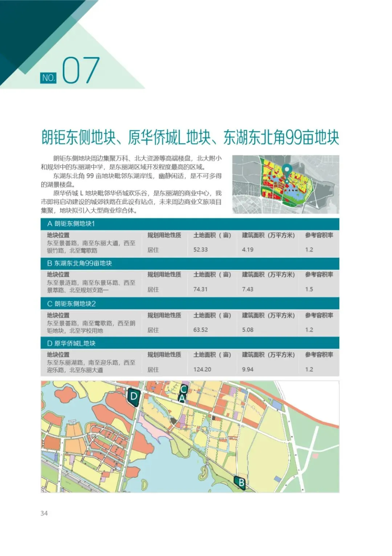Click paragraph line starting 原华侨城 L 地块毗邻华侨城欢乐谷
Image resolution: width=392 pixels, height=556 pixels.
[137, 194]
